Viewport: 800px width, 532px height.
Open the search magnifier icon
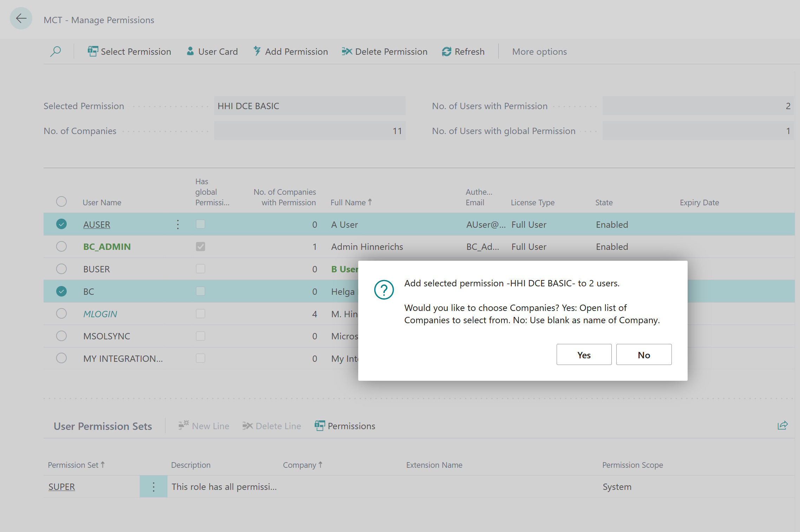[55, 52]
